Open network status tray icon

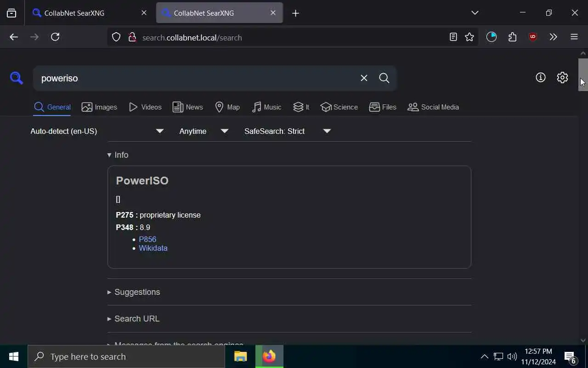498,356
